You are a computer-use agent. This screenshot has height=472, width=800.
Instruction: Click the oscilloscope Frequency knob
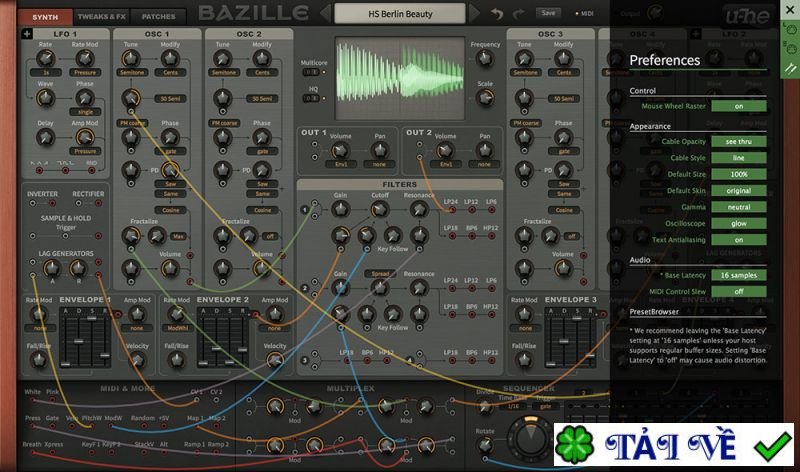click(x=485, y=59)
